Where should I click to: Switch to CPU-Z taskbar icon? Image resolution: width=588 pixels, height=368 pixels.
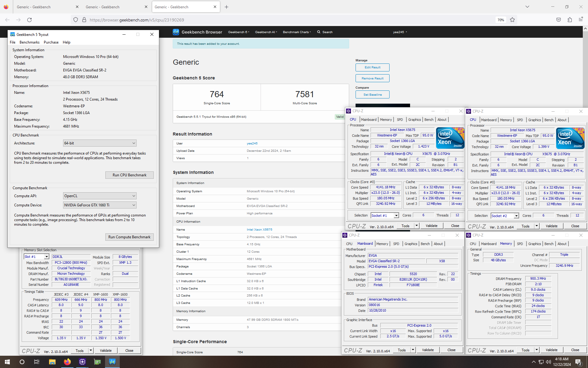(82, 362)
